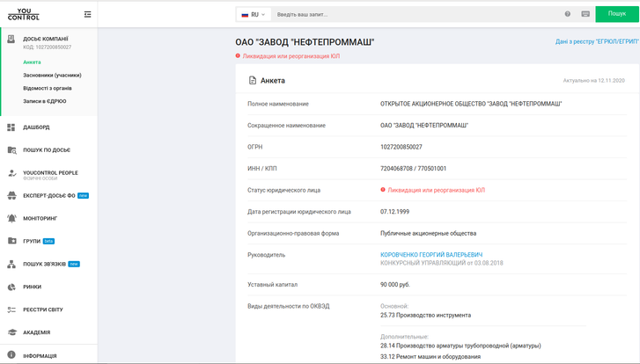Open Записи в ЄДРЮО section

click(x=45, y=101)
